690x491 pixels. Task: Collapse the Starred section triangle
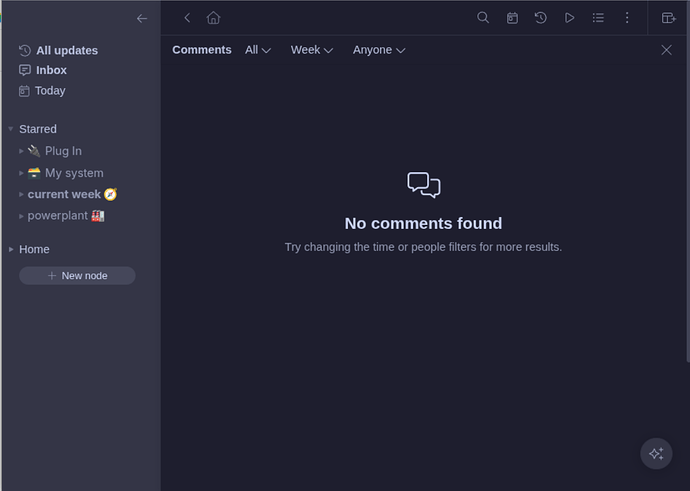11,129
